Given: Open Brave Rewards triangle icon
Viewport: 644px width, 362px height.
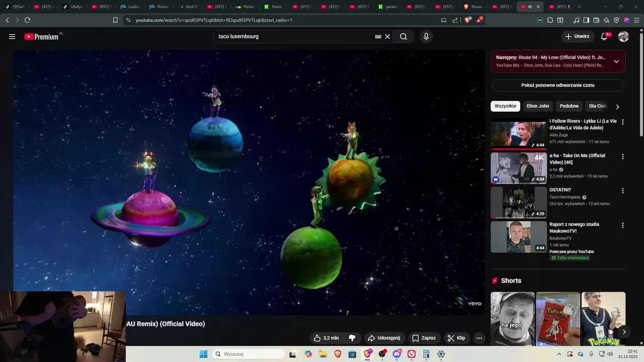Looking at the screenshot, I should (x=479, y=20).
